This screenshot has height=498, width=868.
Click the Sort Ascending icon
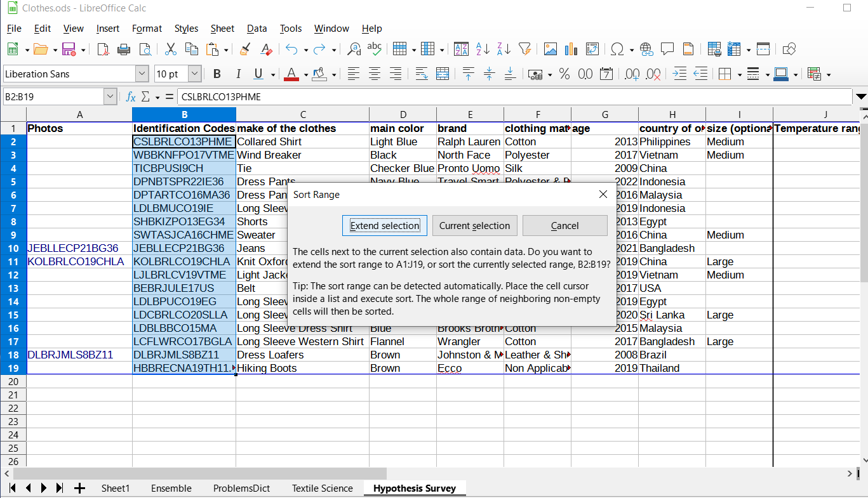(x=483, y=49)
